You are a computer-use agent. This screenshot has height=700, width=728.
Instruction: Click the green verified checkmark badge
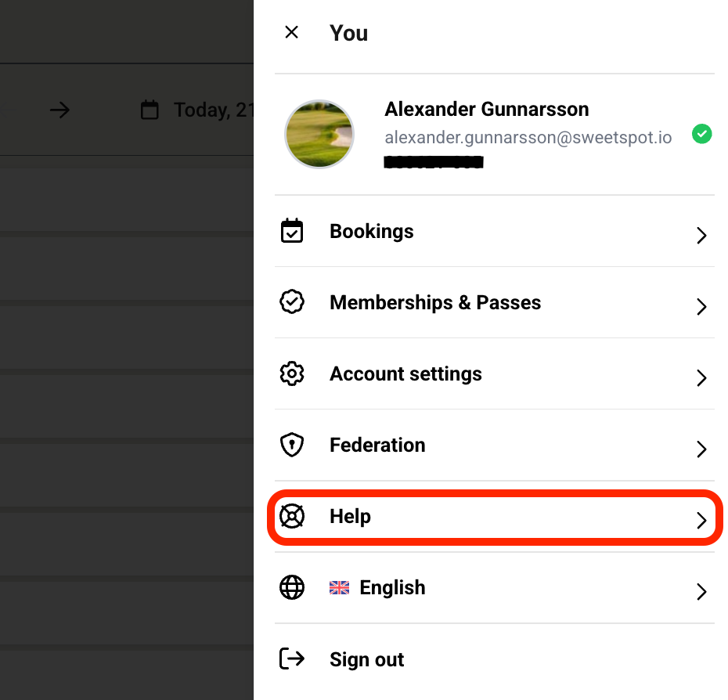702,135
